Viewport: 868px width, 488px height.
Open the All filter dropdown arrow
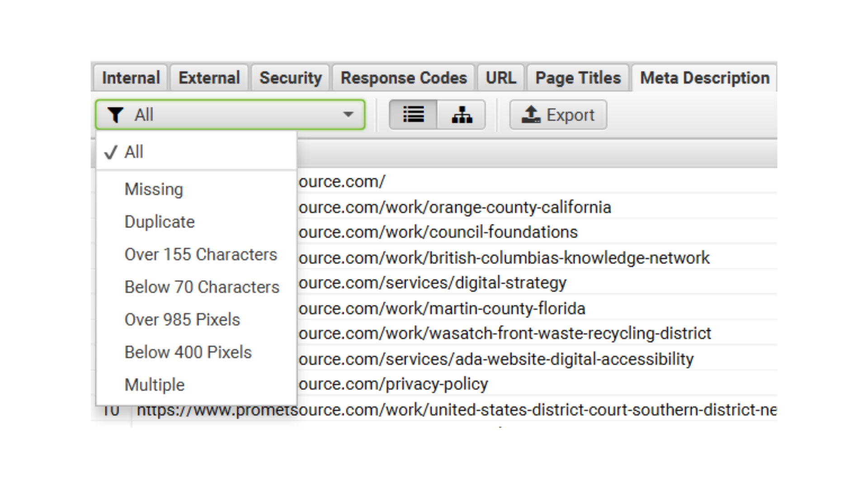[x=348, y=115]
